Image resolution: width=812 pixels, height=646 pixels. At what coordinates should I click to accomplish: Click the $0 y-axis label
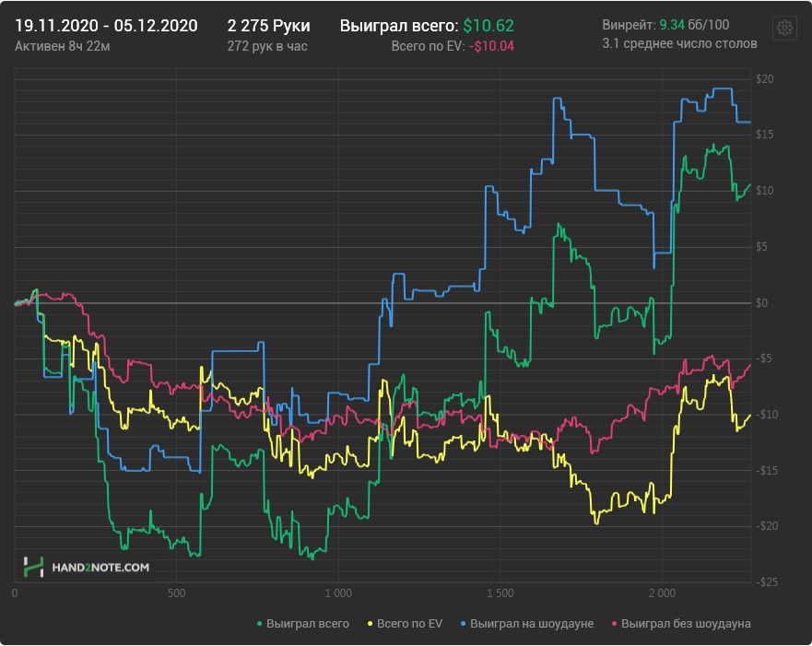tap(762, 303)
